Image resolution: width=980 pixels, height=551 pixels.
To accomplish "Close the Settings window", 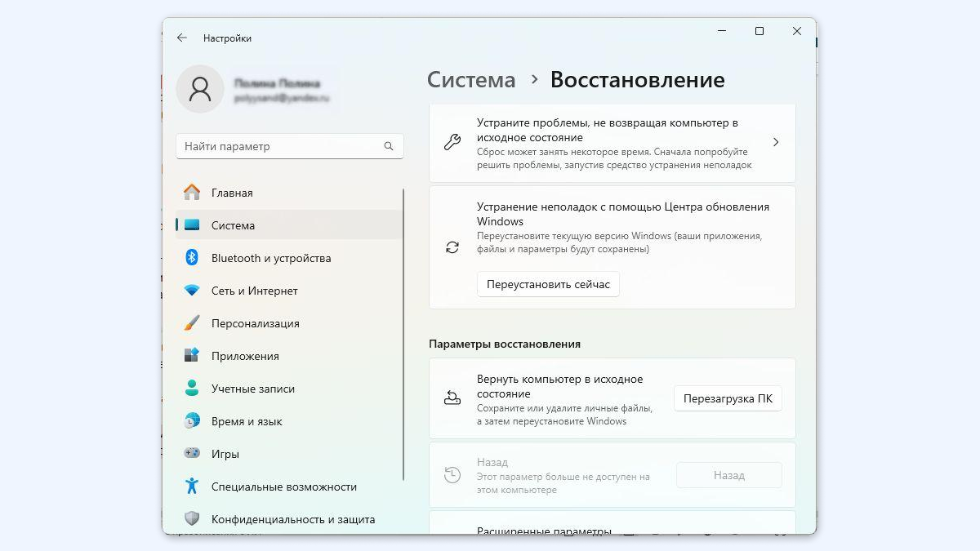I will click(797, 31).
